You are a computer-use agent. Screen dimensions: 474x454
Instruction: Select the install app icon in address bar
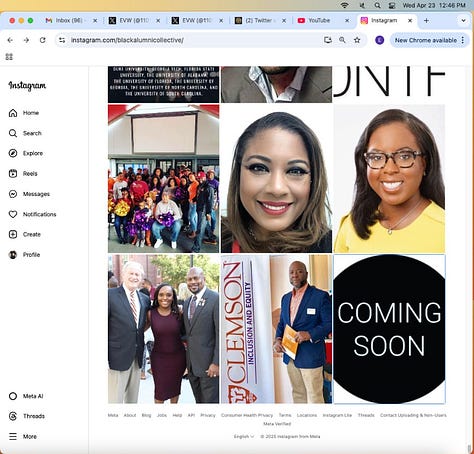pyautogui.click(x=328, y=40)
